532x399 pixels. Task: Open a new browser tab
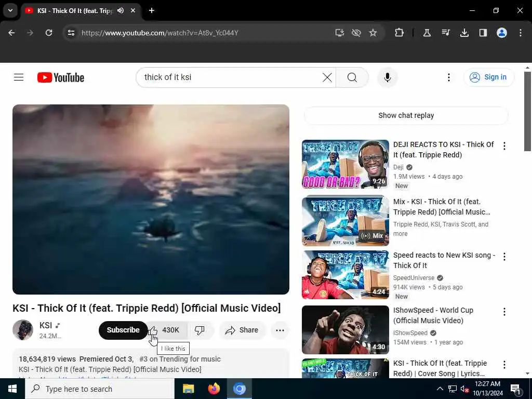coord(152,10)
